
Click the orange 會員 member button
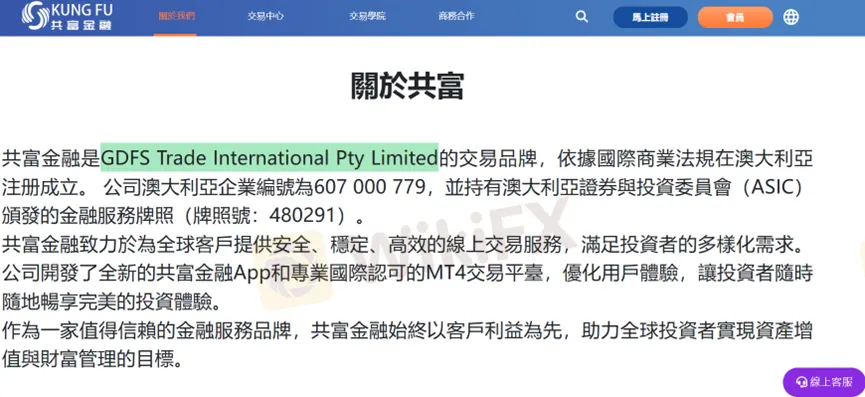735,17
